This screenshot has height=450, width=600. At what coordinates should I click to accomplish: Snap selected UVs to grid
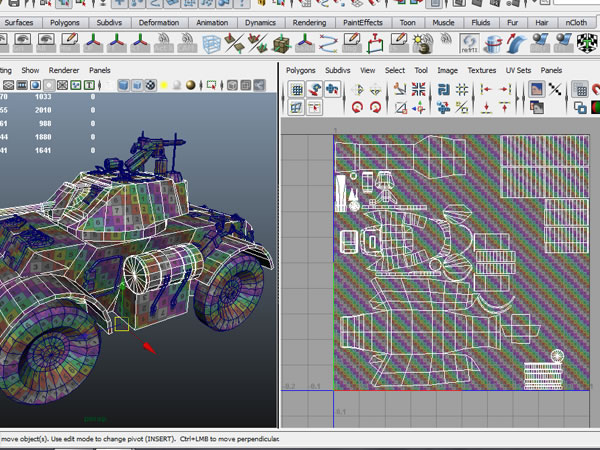pyautogui.click(x=462, y=90)
